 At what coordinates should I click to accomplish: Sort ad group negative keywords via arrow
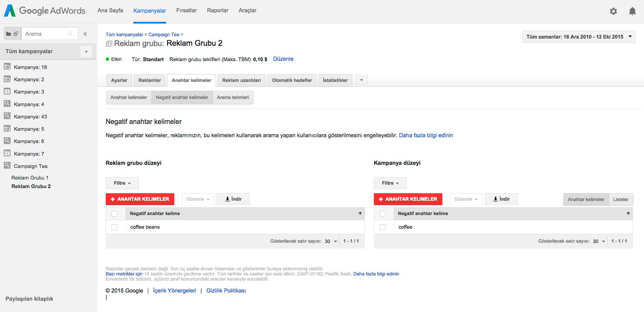click(360, 213)
